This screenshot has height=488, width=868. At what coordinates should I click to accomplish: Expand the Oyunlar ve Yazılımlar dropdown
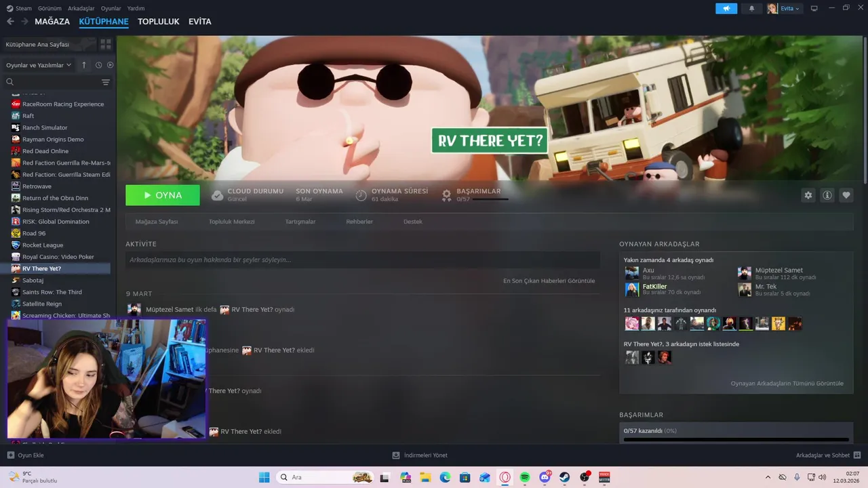coord(39,65)
